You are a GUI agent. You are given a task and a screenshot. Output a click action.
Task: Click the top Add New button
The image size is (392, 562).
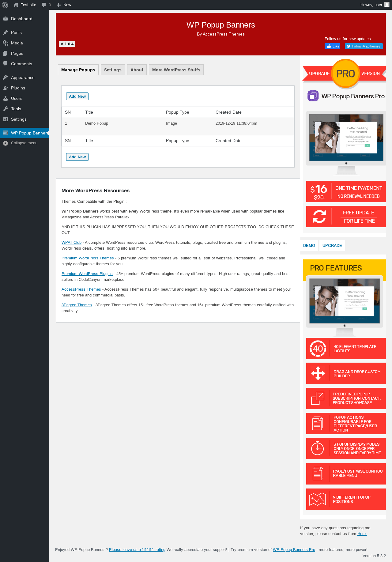pyautogui.click(x=77, y=96)
